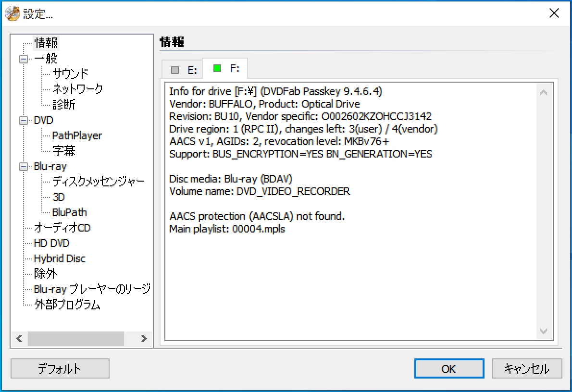The height and width of the screenshot is (392, 572).
Task: Click the 'Info for drive [F:¥]' line
Action: pos(276,91)
